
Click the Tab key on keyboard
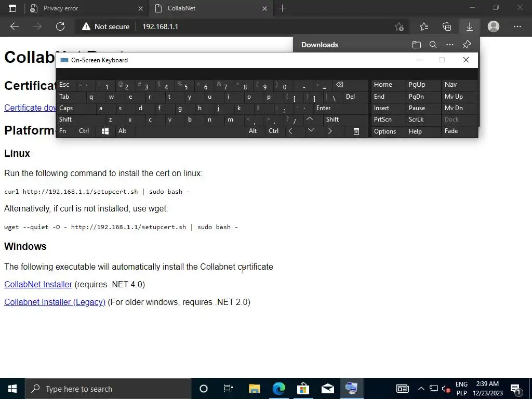pos(71,97)
